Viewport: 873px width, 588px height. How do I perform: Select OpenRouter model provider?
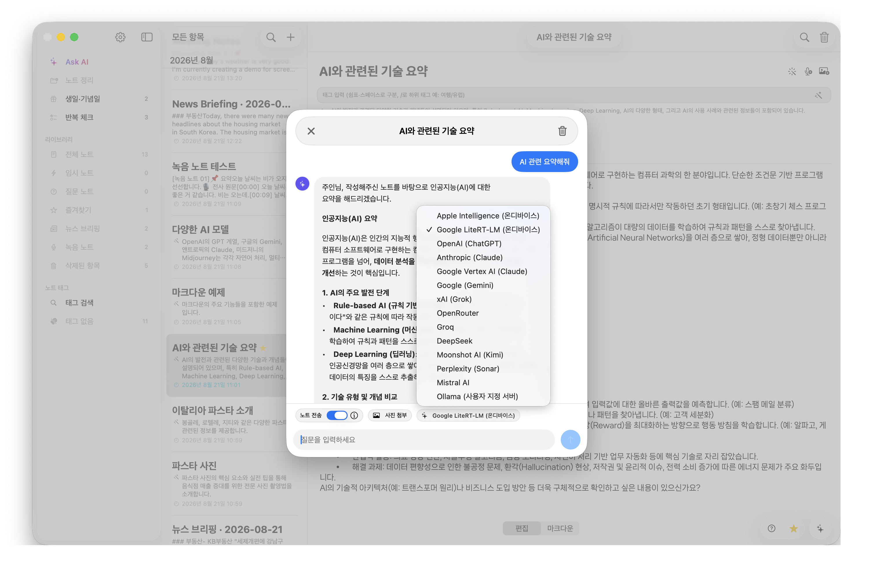coord(483,313)
